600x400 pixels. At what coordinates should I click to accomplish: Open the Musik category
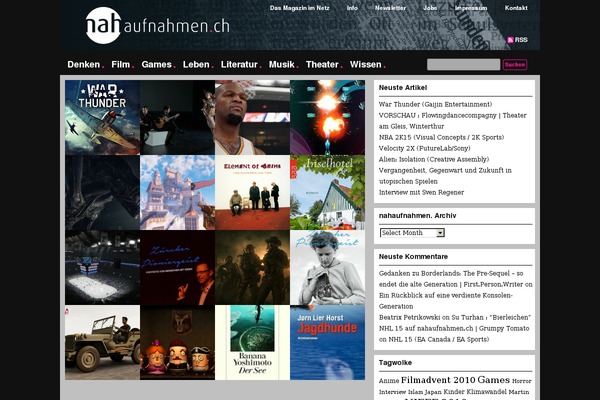[x=282, y=64]
